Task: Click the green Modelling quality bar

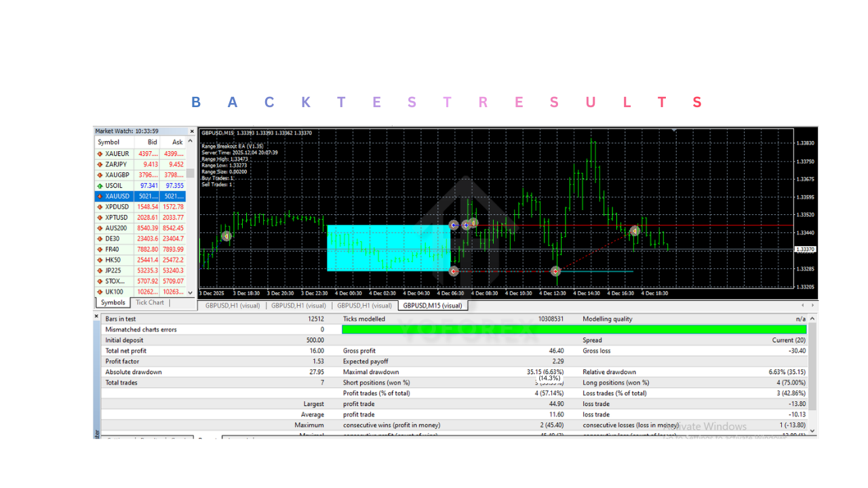Action: click(x=576, y=329)
